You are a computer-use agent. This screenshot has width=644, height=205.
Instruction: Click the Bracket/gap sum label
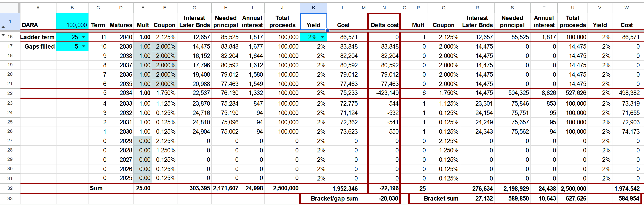click(334, 199)
